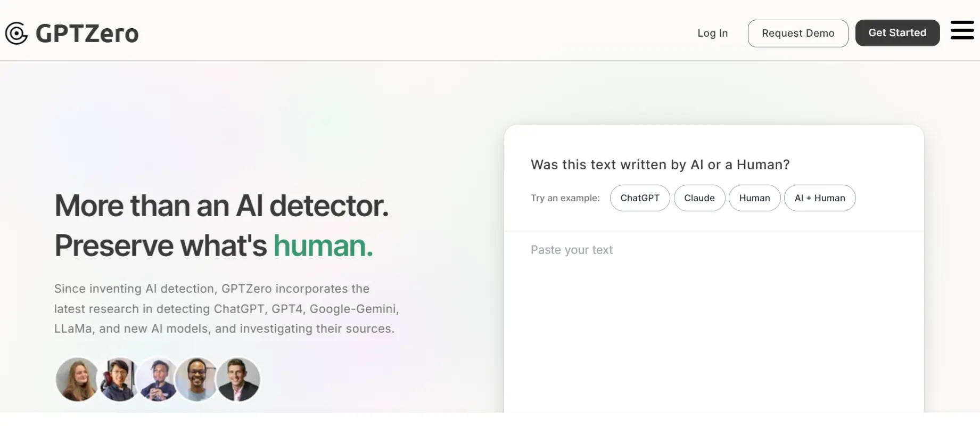Screen dimensions: 980x426
Task: Open the hamburger menu icon
Action: (962, 30)
